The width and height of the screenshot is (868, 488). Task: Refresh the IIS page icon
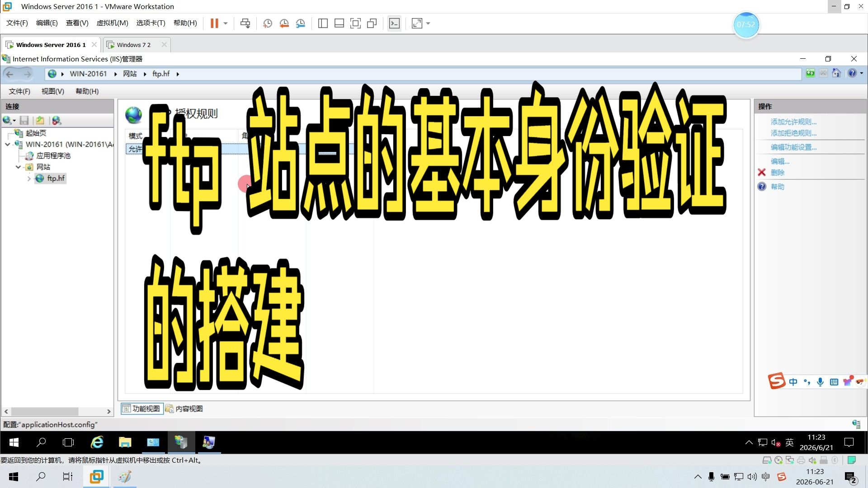pos(810,73)
